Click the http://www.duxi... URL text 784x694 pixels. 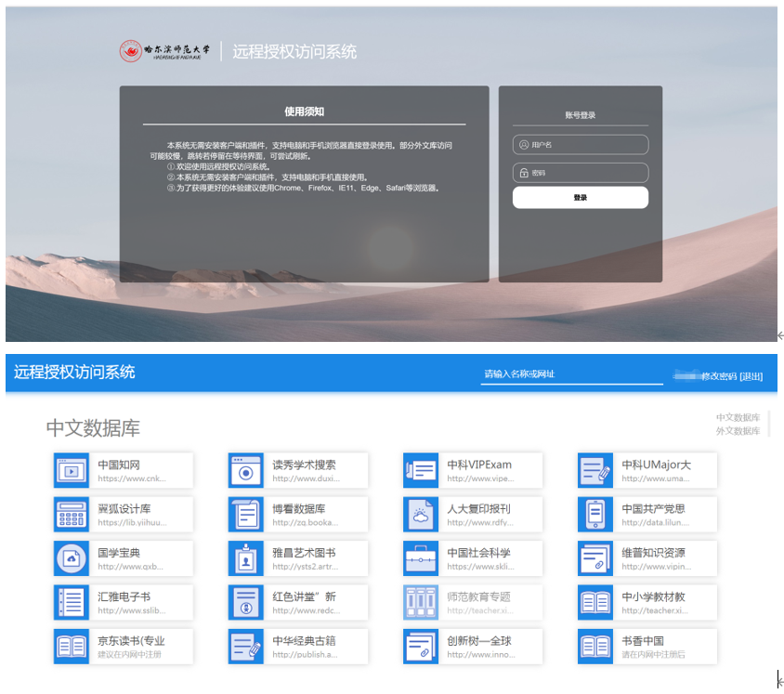pos(306,478)
